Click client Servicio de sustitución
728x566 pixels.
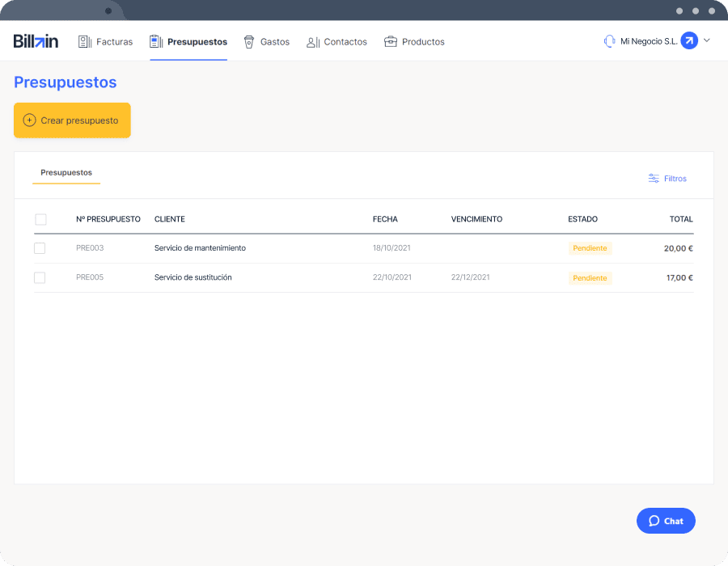pos(193,277)
